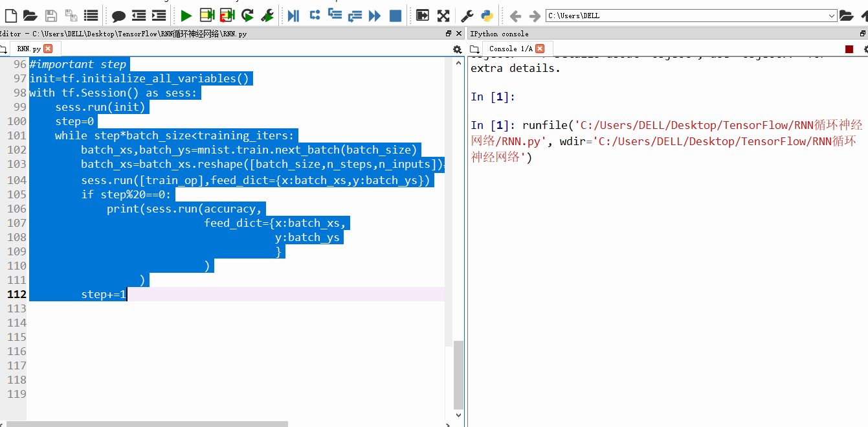Click 'if step%20==0:' code line
The width and height of the screenshot is (868, 427).
[x=126, y=194]
